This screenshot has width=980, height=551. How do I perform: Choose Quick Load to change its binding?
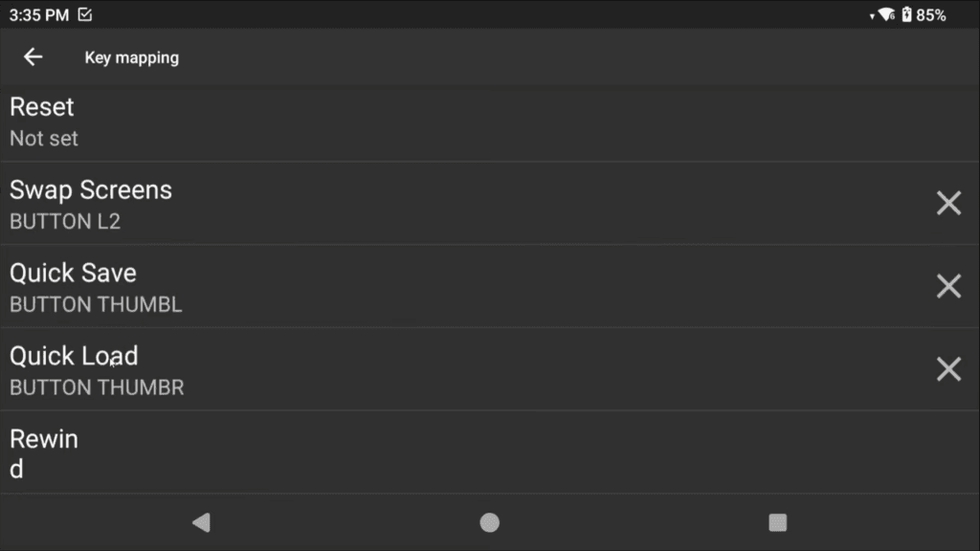click(x=383, y=369)
